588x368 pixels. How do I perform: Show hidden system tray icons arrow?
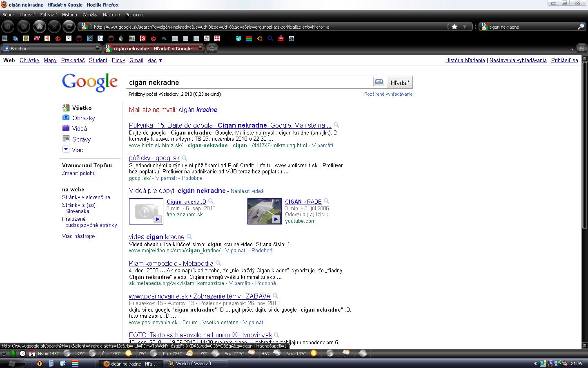tap(535, 364)
